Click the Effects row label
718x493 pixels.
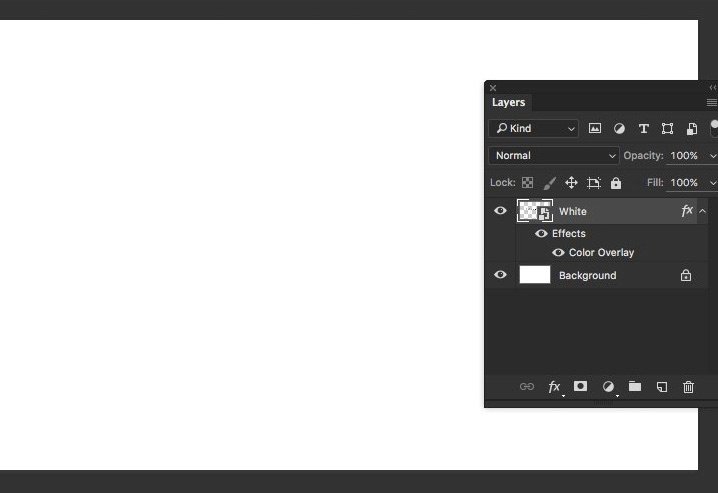click(569, 233)
